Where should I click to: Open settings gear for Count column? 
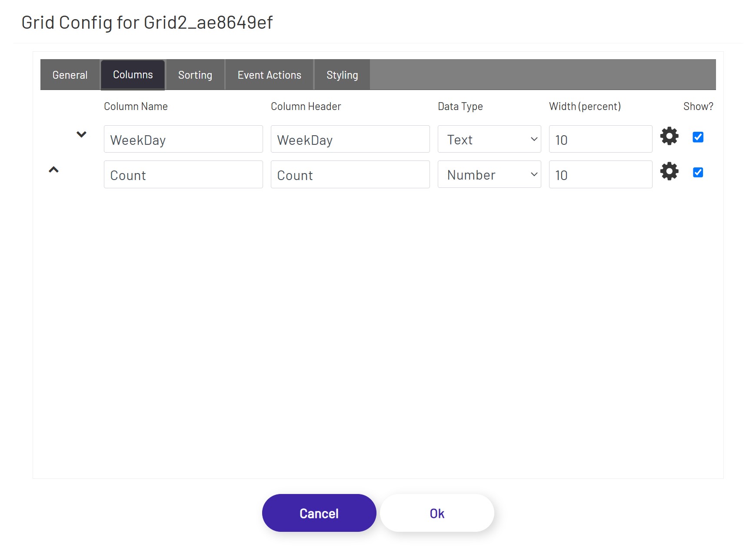tap(669, 171)
